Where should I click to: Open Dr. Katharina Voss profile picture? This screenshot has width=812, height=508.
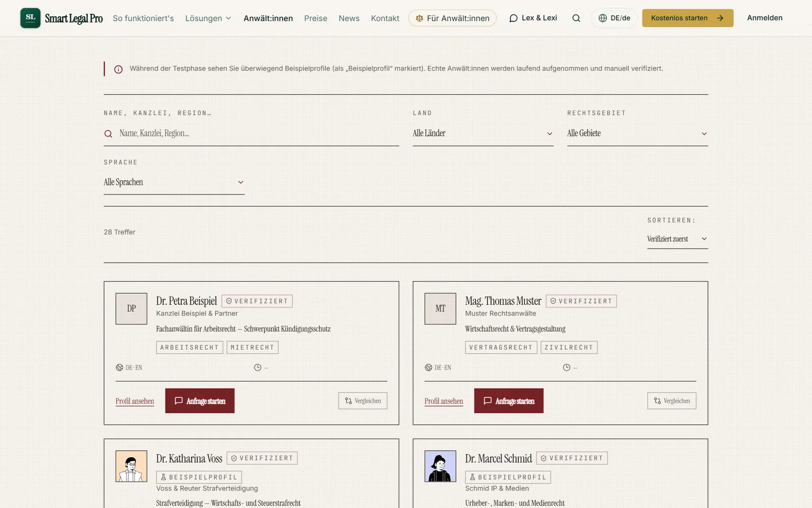point(131,466)
